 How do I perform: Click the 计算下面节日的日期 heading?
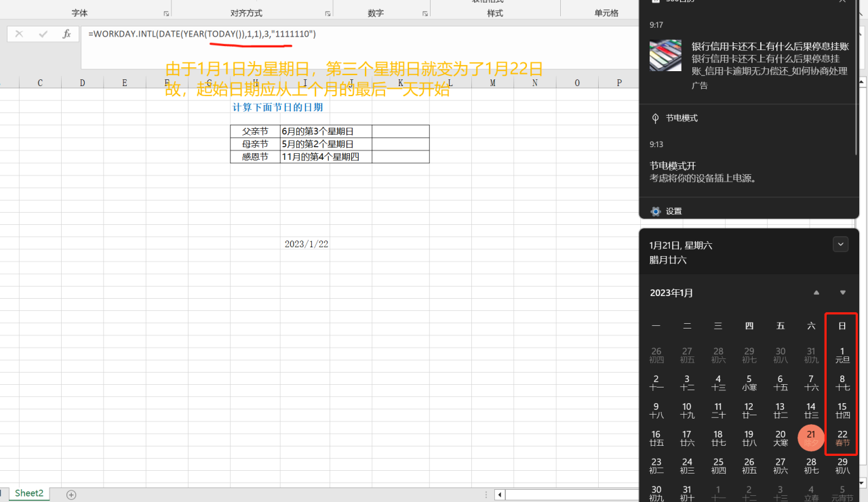coord(277,107)
